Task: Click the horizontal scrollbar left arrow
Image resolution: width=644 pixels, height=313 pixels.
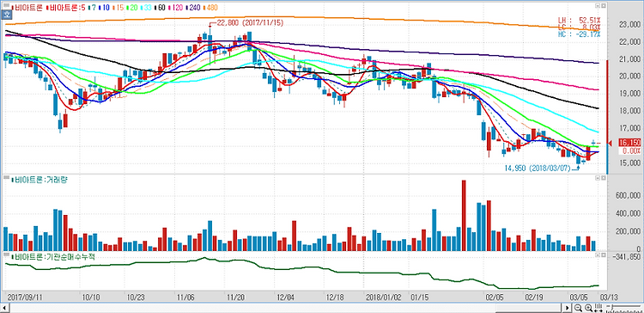Action: [x=5, y=308]
